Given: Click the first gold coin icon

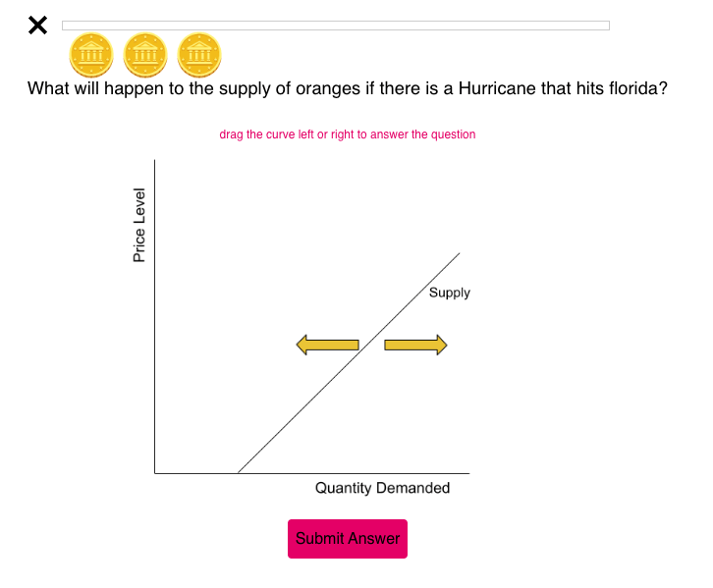Looking at the screenshot, I should 91,55.
